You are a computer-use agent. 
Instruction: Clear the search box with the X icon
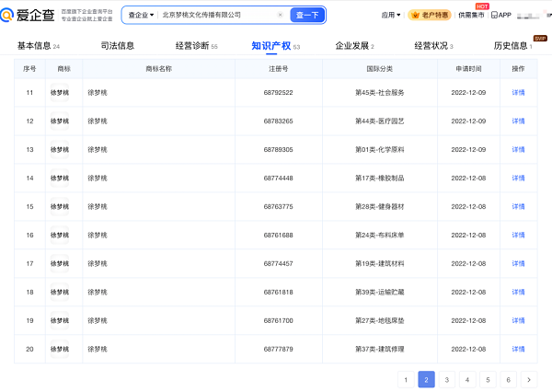point(281,15)
